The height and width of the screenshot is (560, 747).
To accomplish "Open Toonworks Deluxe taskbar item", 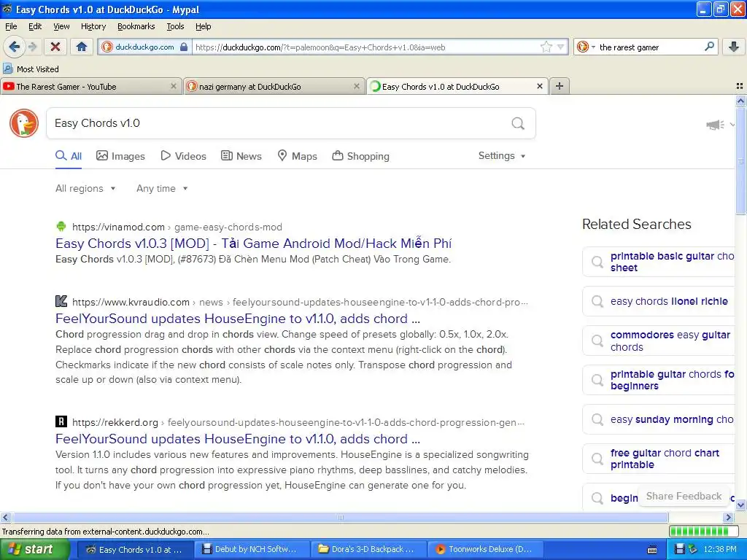I will point(484,549).
